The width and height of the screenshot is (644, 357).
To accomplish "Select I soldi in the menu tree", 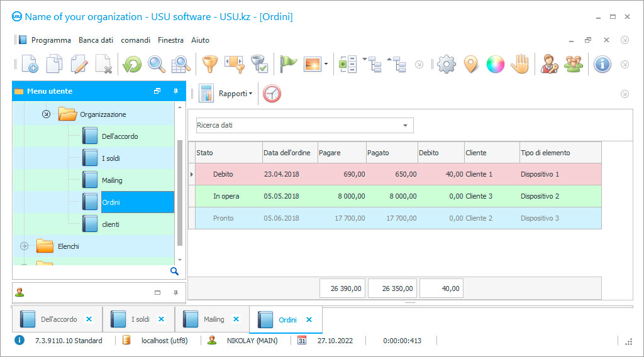I will 111,158.
